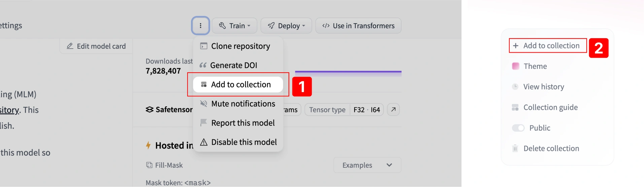Click the Use in Transformers button

pyautogui.click(x=358, y=26)
